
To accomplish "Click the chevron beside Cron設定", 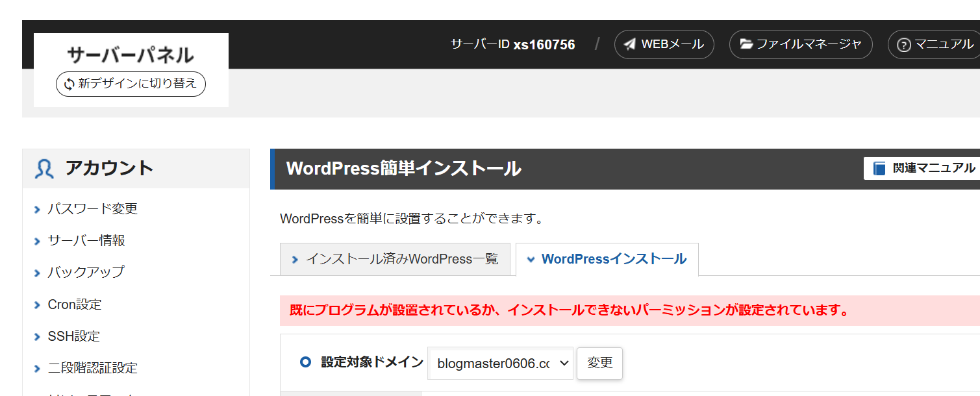I will [38, 304].
